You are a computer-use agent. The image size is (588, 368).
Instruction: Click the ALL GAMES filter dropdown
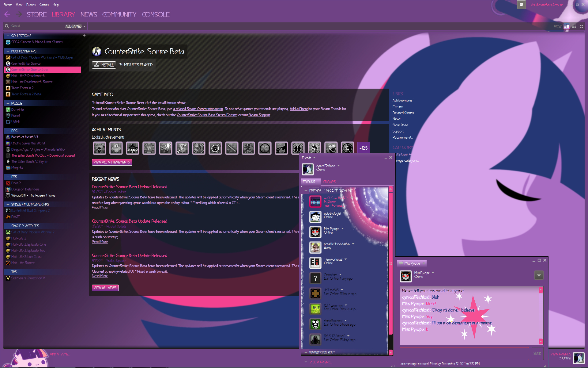tap(74, 26)
